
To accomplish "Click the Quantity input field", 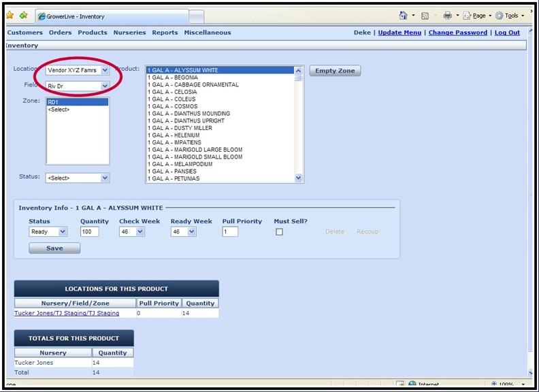I will click(x=90, y=232).
